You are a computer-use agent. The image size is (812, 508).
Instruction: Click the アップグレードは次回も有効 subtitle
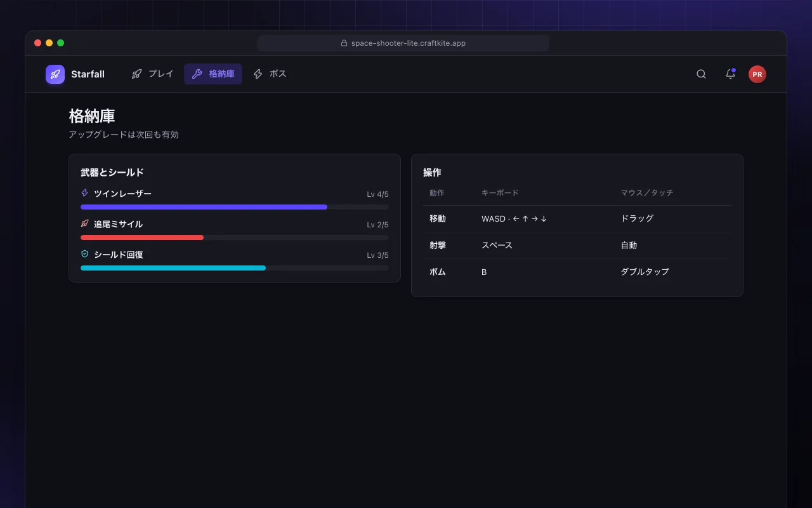point(124,135)
